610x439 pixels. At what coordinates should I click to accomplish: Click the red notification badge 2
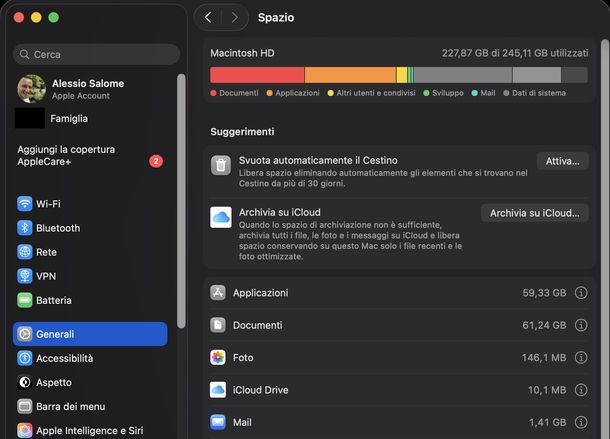[x=156, y=161]
